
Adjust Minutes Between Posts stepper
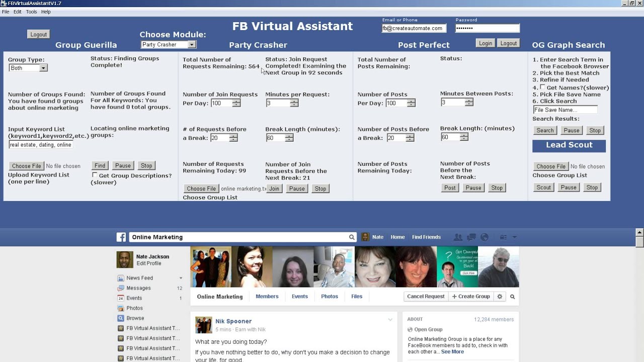click(x=469, y=102)
